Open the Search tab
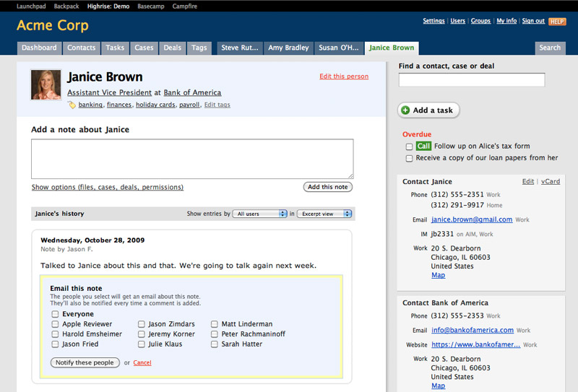The height and width of the screenshot is (392, 578). pyautogui.click(x=550, y=48)
